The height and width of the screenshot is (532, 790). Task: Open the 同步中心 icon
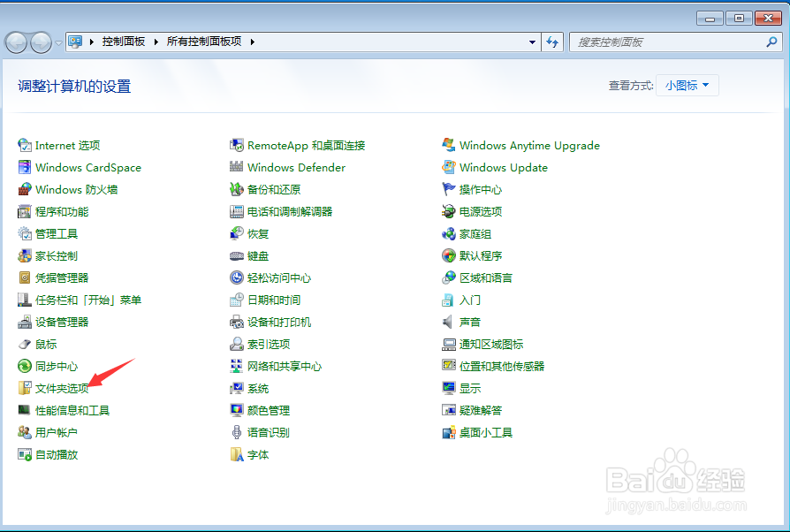(24, 366)
